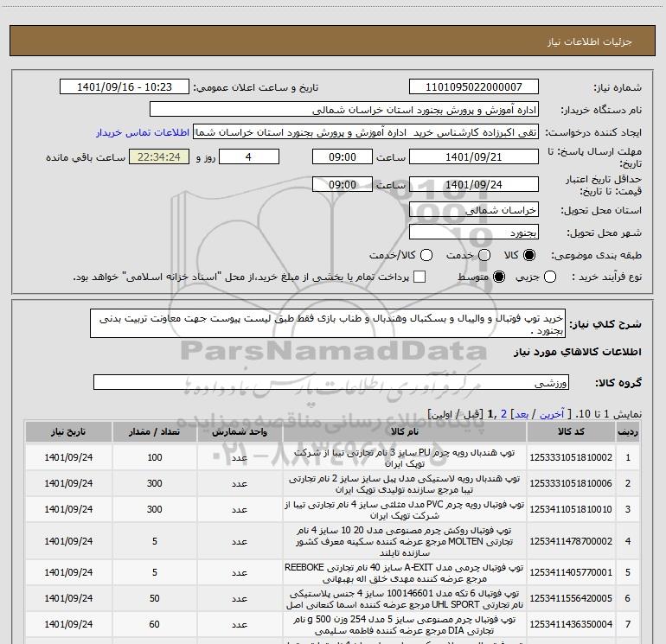Choose جزیی purchase process type
Image resolution: width=666 pixels, height=644 pixels.
[x=550, y=277]
